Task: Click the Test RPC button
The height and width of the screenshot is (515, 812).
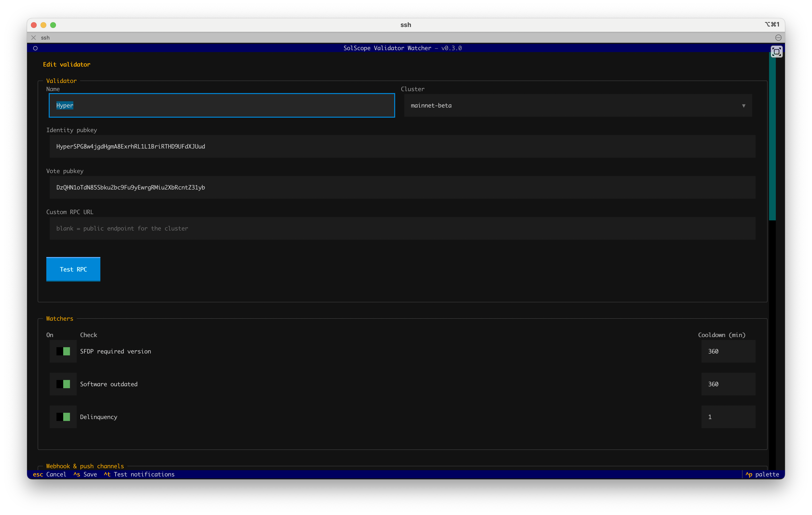Action: [x=73, y=269]
